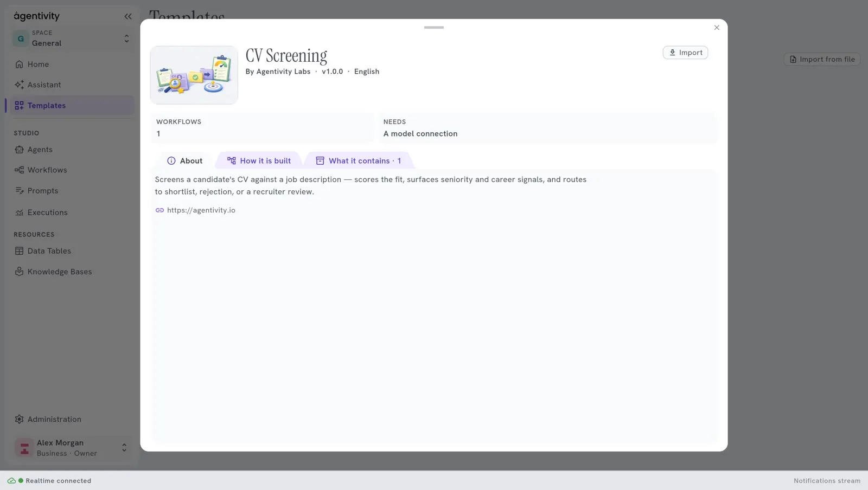Open Administration settings
Viewport: 868px width, 490px height.
tap(73, 420)
